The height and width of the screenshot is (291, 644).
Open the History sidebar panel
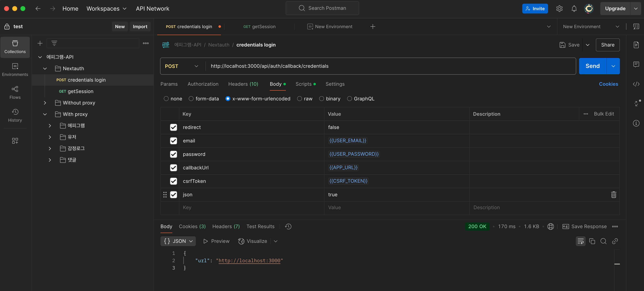tap(15, 115)
